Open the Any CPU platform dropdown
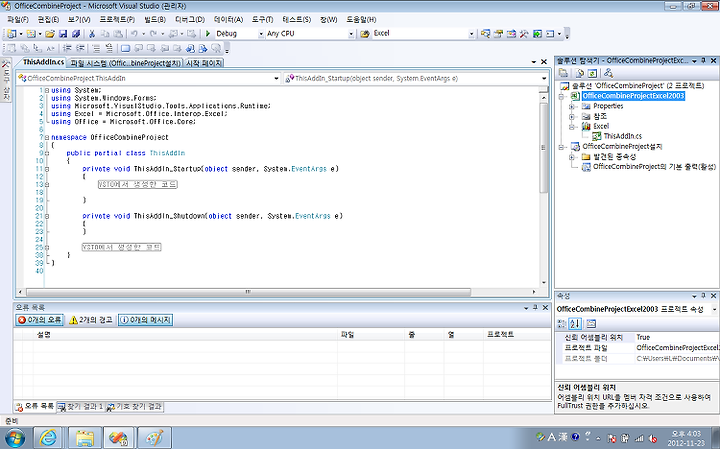The height and width of the screenshot is (449, 720). (x=351, y=34)
